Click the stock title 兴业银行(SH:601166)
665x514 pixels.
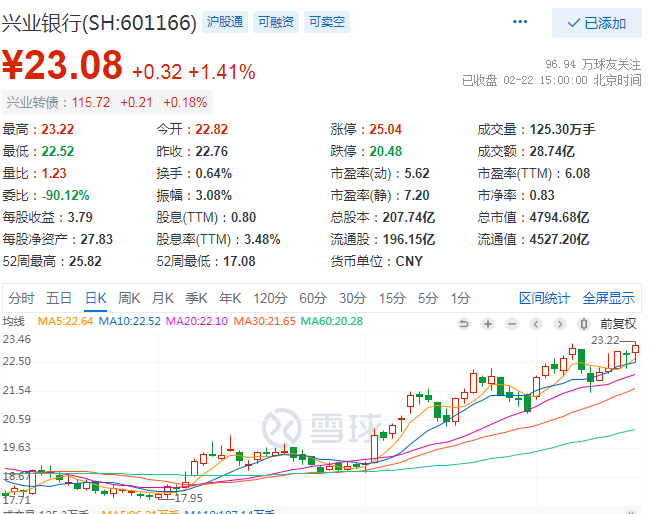(99, 22)
